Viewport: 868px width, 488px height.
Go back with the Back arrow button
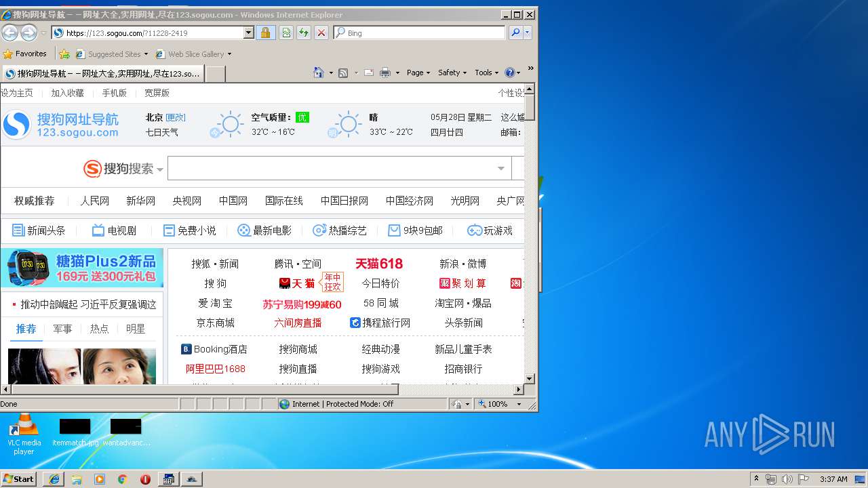click(9, 33)
